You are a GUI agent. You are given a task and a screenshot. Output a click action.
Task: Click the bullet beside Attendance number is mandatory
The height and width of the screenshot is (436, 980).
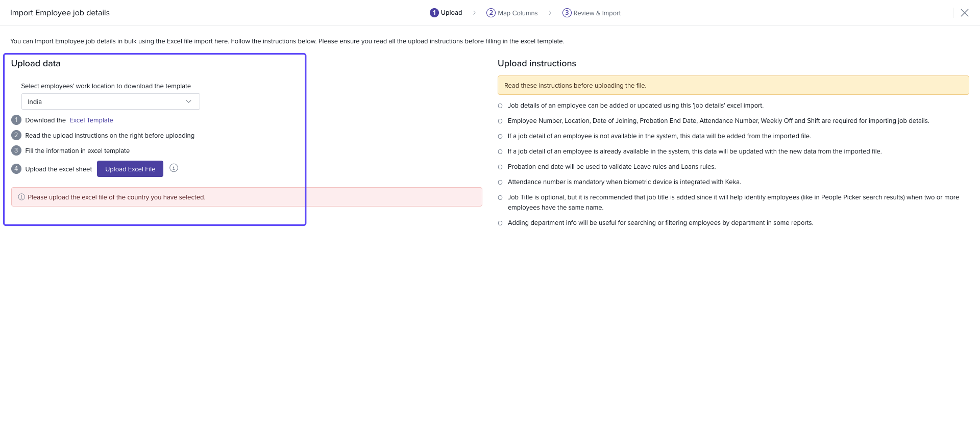500,182
